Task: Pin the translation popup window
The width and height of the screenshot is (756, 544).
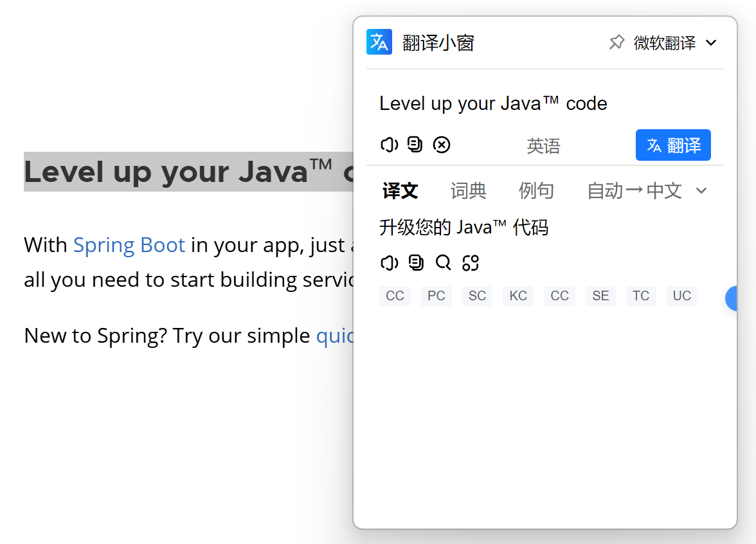Action: click(616, 42)
